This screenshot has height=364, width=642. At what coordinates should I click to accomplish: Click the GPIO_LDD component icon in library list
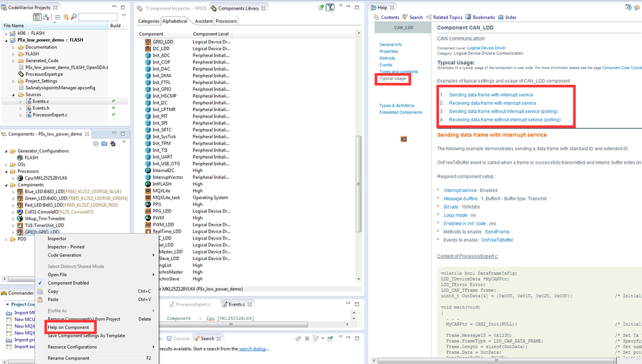pos(148,42)
